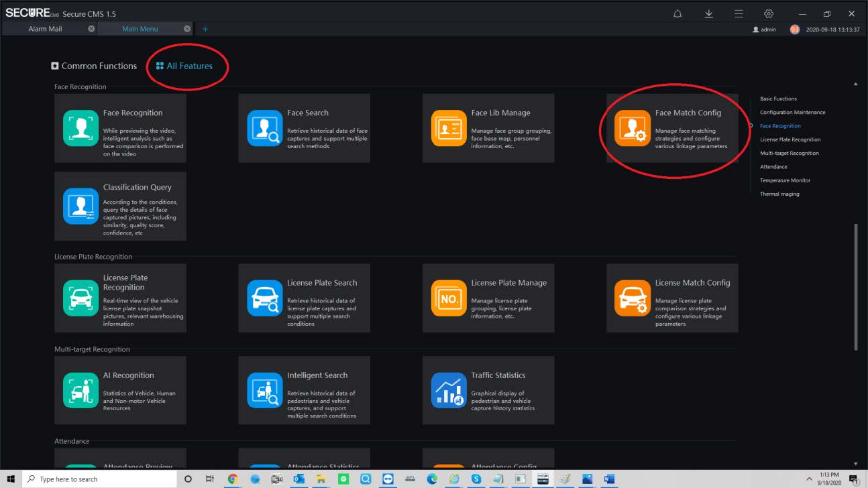Image resolution: width=868 pixels, height=488 pixels.
Task: Click the AI Recognition title text
Action: pyautogui.click(x=128, y=375)
